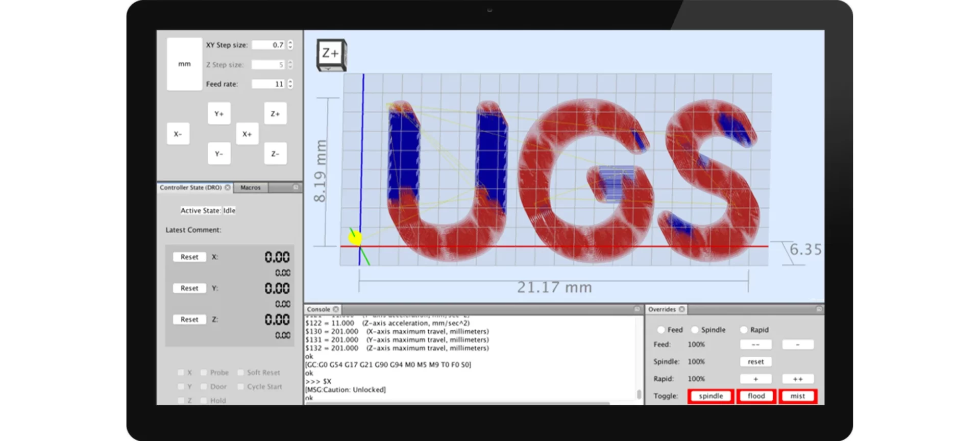Click the Door pin checkbox
The height and width of the screenshot is (441, 980).
click(204, 386)
